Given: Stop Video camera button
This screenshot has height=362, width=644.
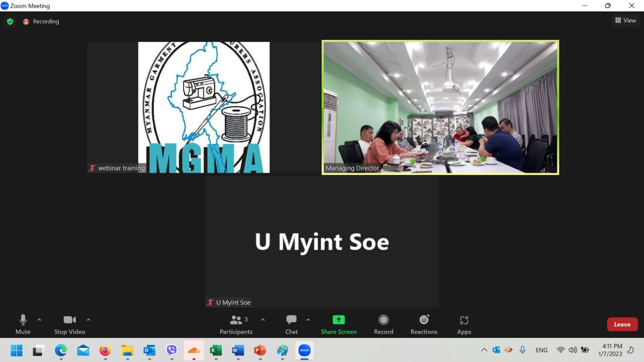Looking at the screenshot, I should (70, 324).
